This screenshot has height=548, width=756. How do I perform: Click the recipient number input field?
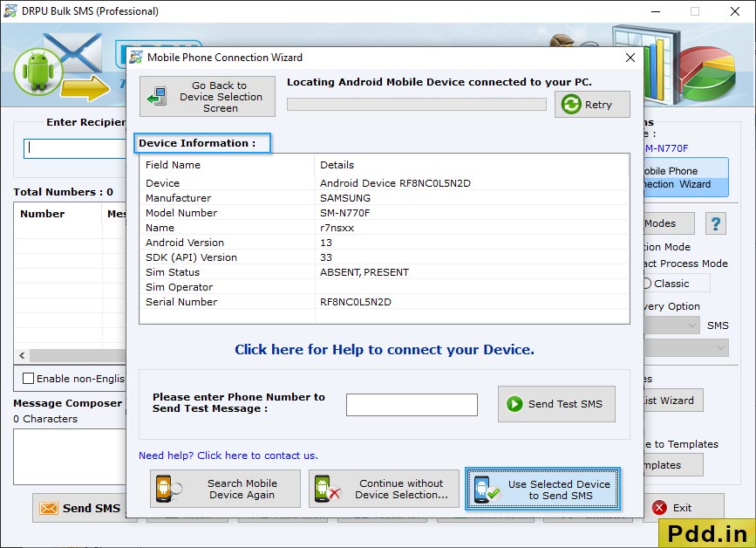click(75, 148)
